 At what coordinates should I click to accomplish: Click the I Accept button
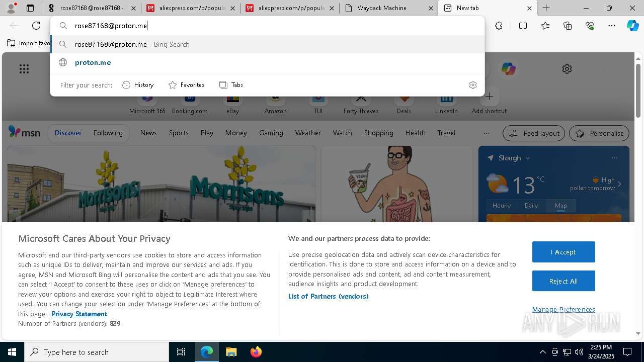click(563, 252)
